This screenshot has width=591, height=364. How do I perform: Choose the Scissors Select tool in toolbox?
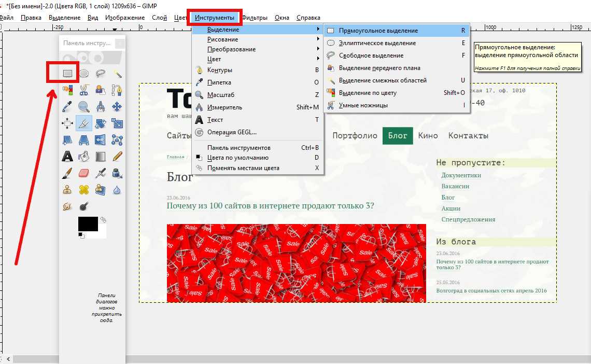pos(84,90)
